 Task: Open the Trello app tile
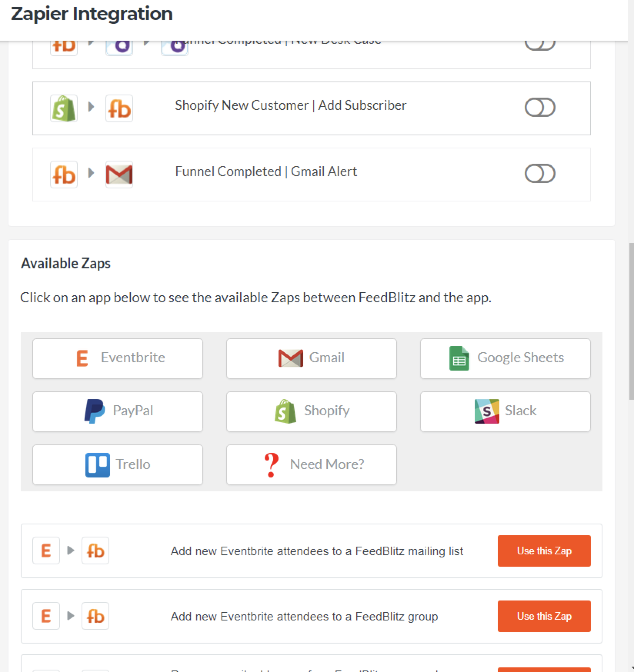(x=118, y=464)
